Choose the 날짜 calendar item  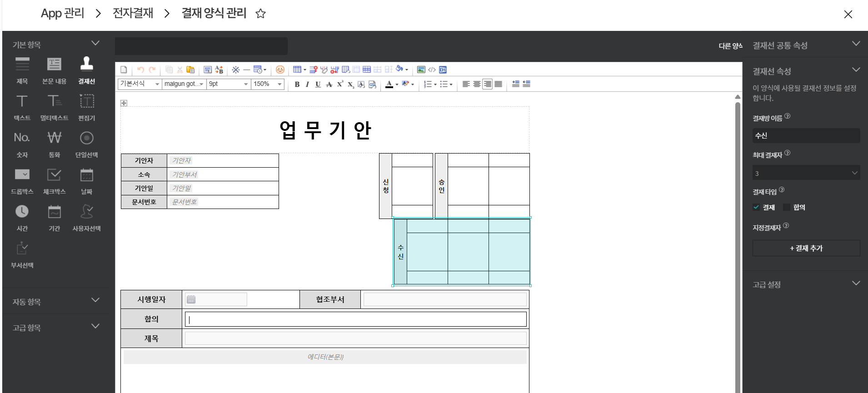(x=86, y=175)
